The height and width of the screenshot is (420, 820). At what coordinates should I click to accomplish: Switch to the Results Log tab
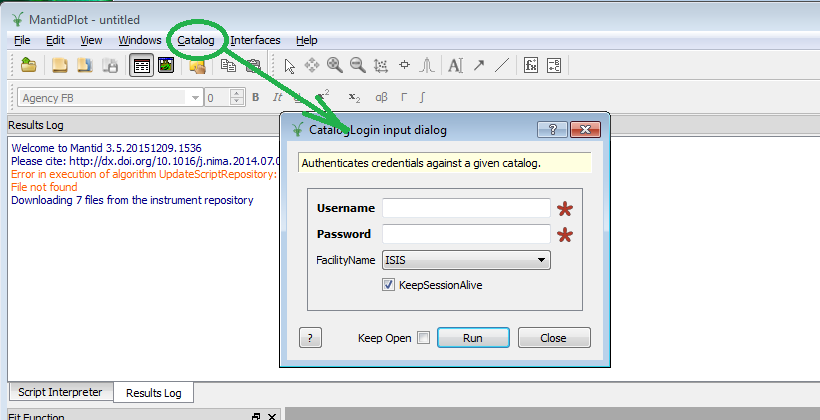[x=154, y=393]
